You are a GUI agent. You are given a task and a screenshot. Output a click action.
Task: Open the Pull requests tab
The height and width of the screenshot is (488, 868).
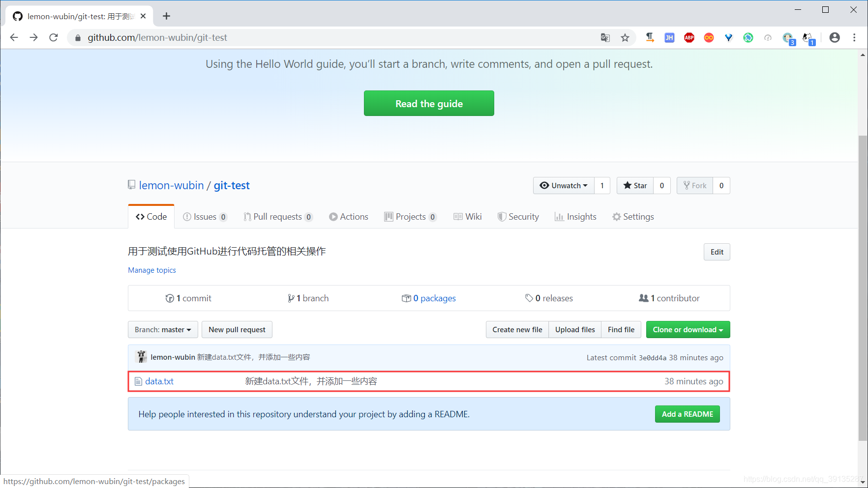[x=278, y=217]
